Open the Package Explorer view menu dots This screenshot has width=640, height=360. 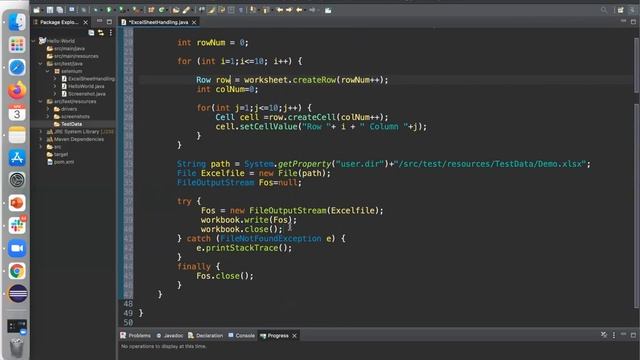tap(111, 33)
